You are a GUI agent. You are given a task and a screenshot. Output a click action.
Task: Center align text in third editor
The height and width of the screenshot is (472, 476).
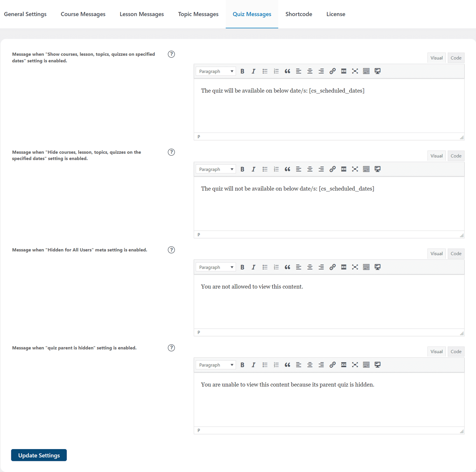310,267
